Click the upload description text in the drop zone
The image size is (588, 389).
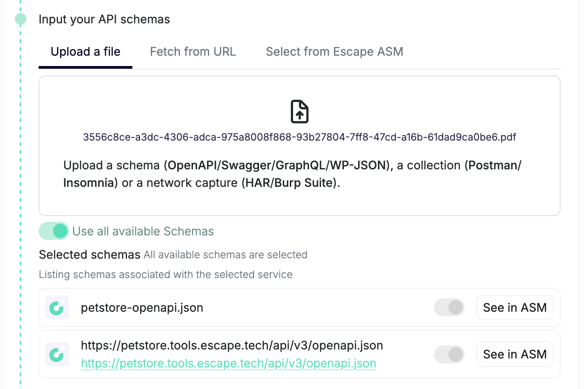[x=292, y=174]
